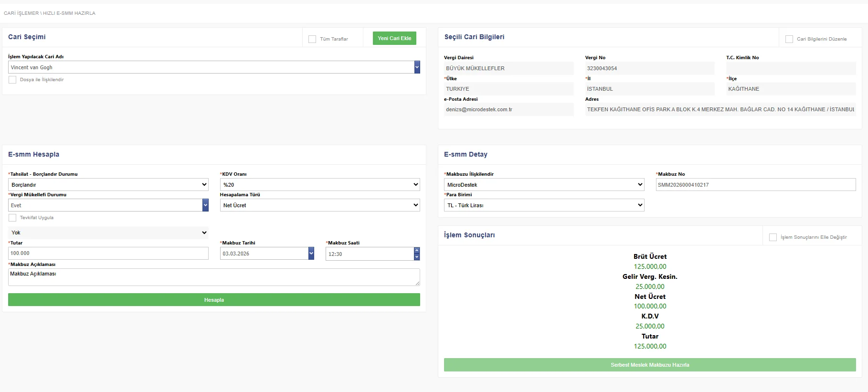The image size is (868, 392).
Task: Open the Para Birimi currency dropdown
Action: [x=544, y=205]
